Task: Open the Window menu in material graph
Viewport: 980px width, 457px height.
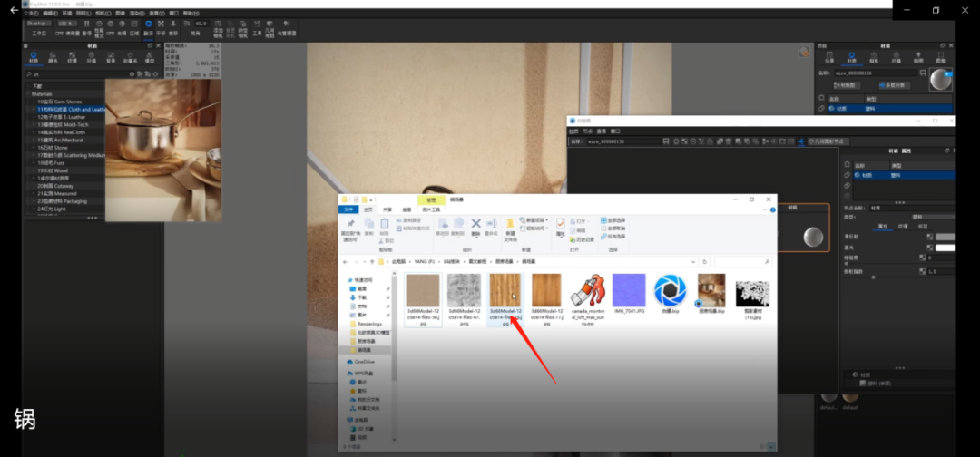Action: point(615,131)
